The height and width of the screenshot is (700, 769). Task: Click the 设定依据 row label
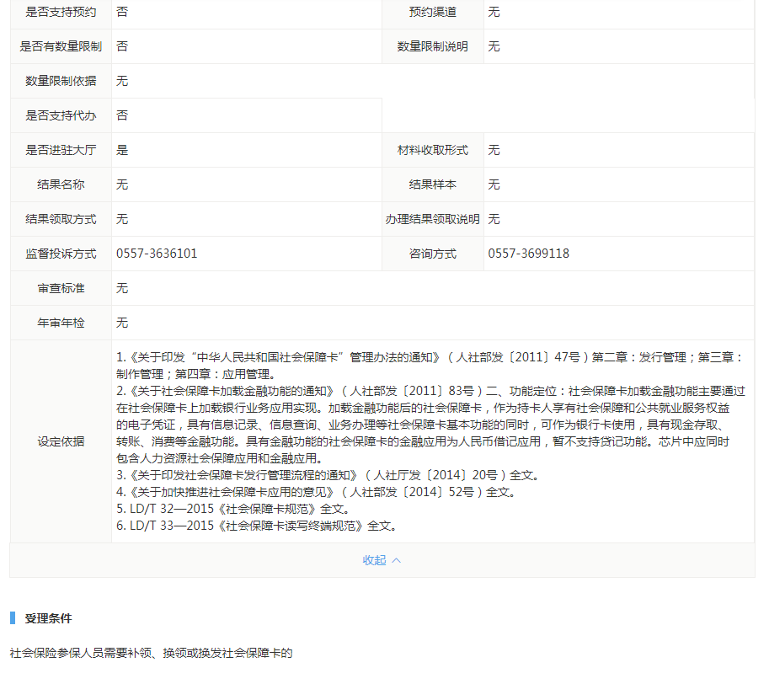click(x=61, y=441)
